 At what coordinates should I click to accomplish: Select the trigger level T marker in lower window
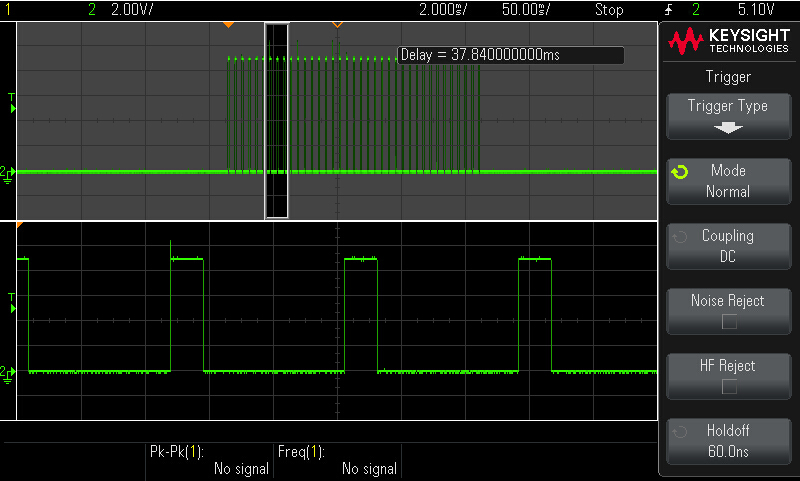point(11,303)
